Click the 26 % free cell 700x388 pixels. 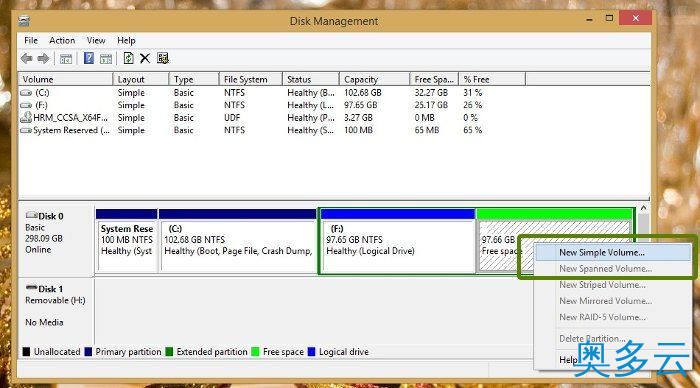click(472, 105)
